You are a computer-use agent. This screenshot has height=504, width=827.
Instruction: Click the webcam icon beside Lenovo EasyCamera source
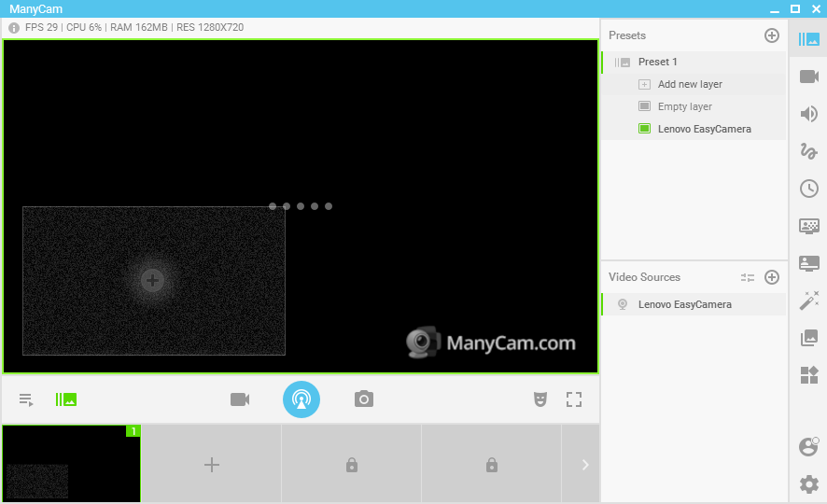(623, 304)
